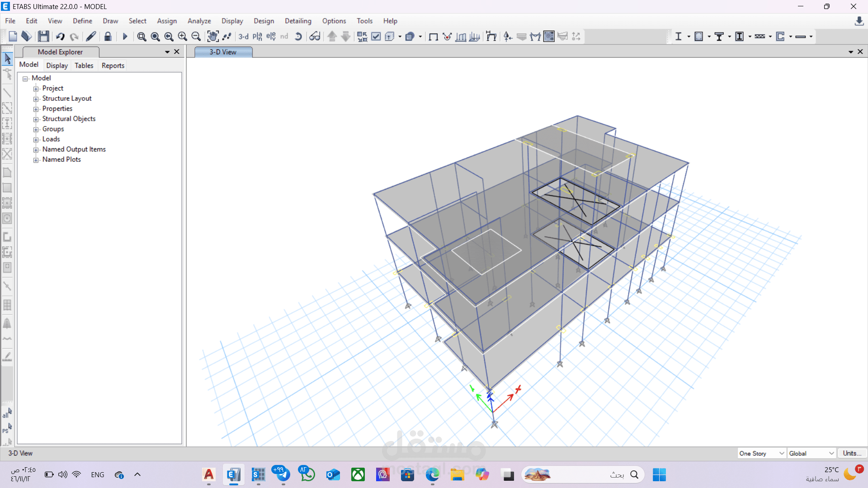Close the Model Explorer panel
This screenshot has width=868, height=488.
coord(177,52)
